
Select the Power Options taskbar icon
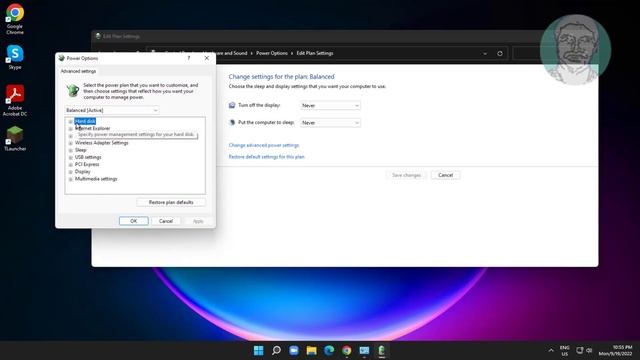(x=382, y=351)
